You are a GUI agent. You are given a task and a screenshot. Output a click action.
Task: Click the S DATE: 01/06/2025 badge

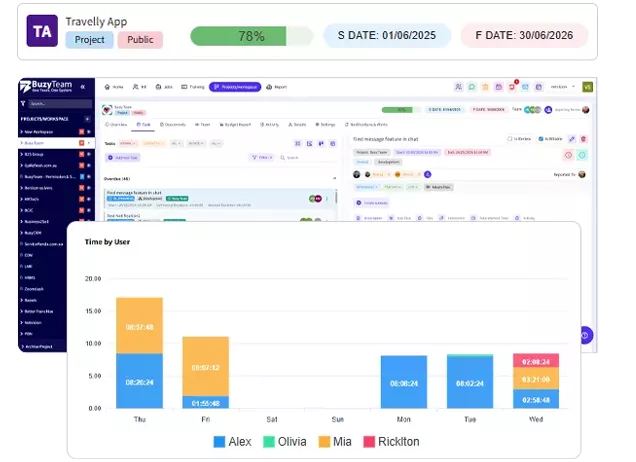(x=387, y=36)
